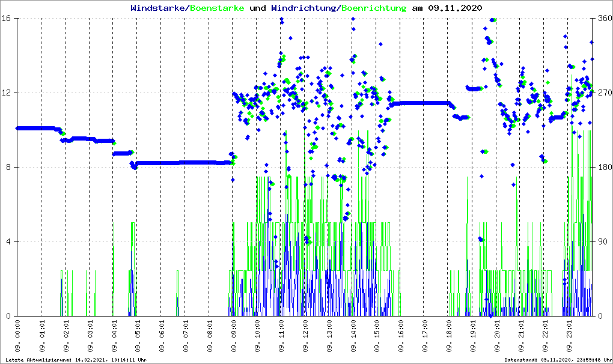This screenshot has width=613, height=364.
Task: Click the 8 label on left axis
Action: pyautogui.click(x=11, y=168)
